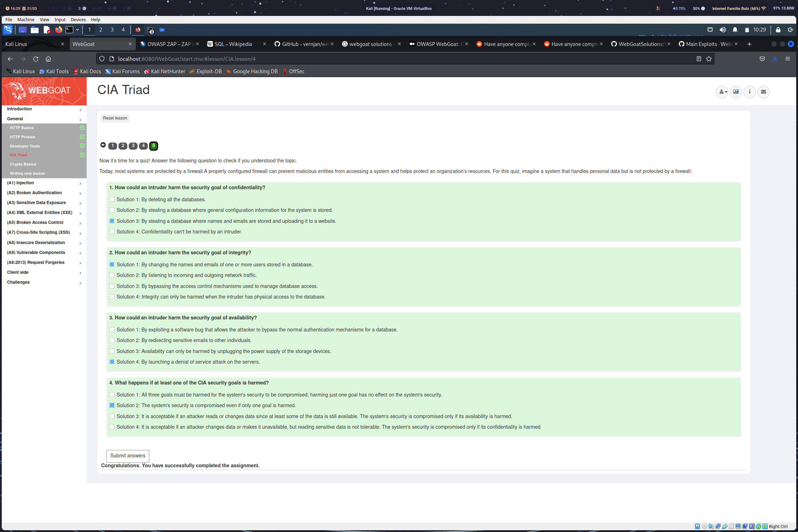798x532 pixels.
Task: Open the Firefox downloads icon
Action: 775,59
